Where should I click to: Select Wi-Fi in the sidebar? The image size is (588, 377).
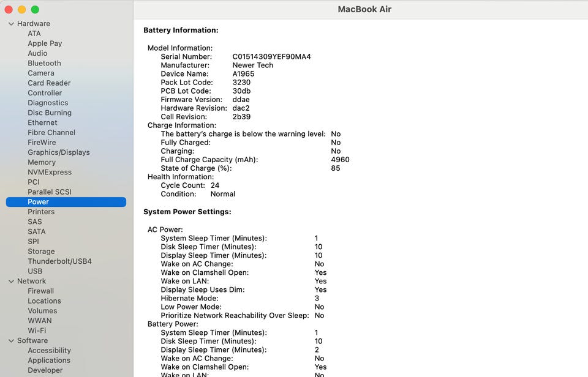[x=37, y=330]
